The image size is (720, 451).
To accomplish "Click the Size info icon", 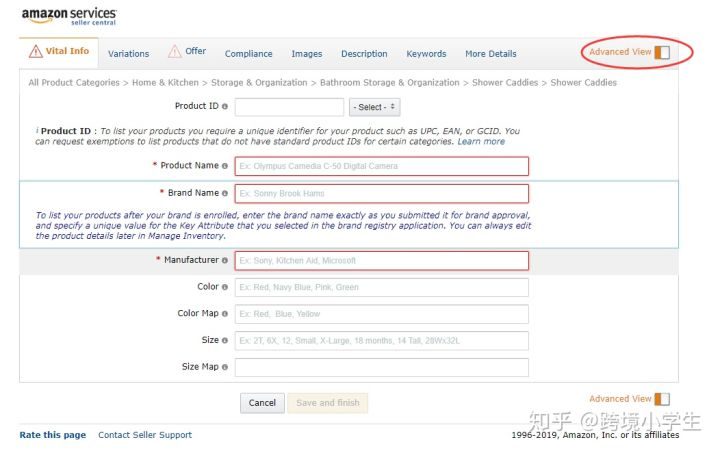I will tap(225, 340).
